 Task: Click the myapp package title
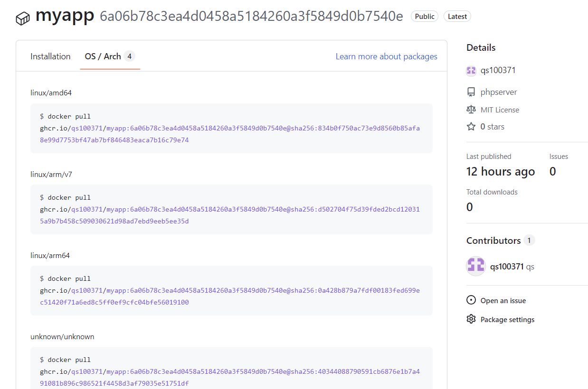click(x=65, y=16)
